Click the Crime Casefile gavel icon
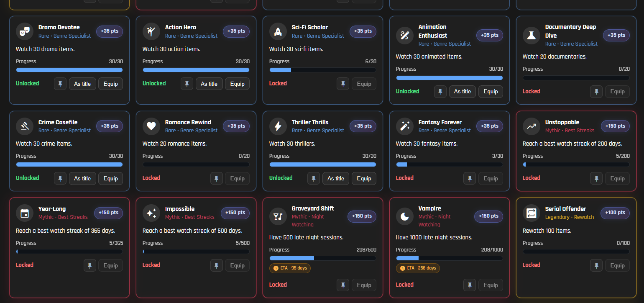Image resolution: width=644 pixels, height=303 pixels. click(x=25, y=126)
